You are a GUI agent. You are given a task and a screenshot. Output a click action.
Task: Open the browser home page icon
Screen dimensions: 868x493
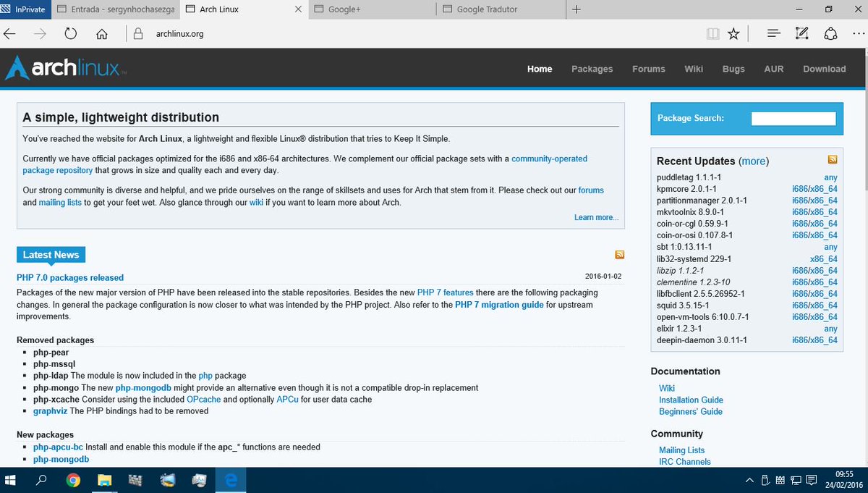(x=102, y=34)
